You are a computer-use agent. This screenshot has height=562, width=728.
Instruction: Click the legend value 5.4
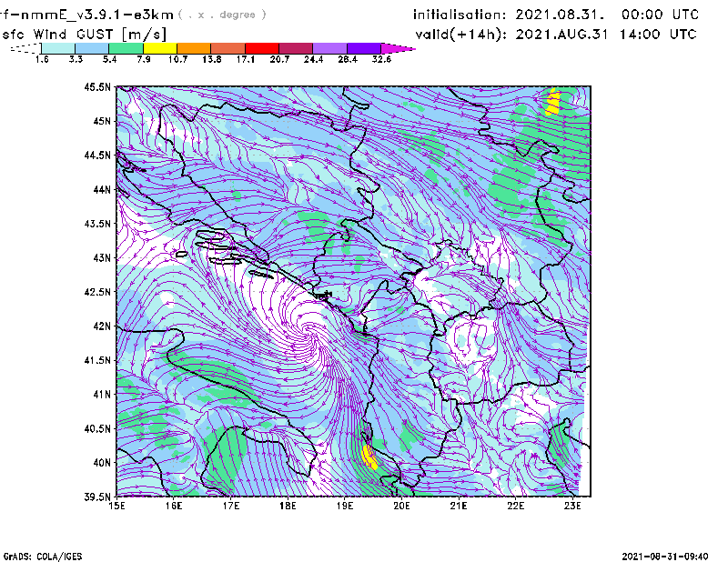[x=109, y=59]
